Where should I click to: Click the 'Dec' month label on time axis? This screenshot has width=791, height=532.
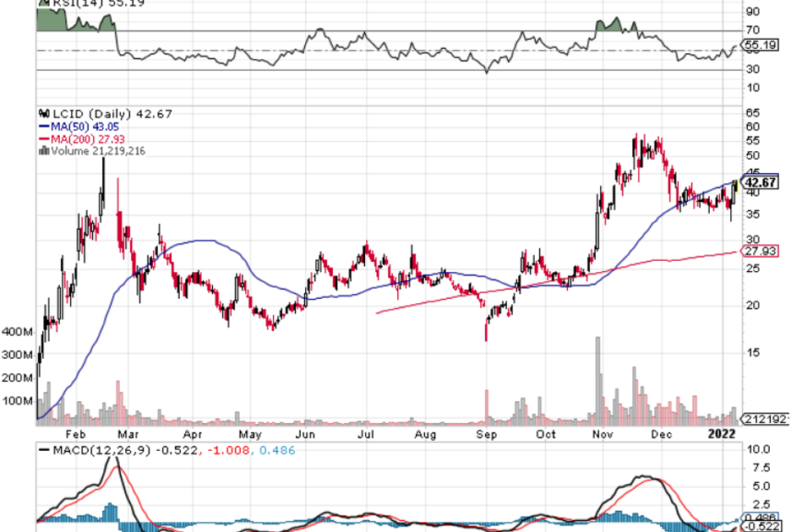tap(662, 434)
